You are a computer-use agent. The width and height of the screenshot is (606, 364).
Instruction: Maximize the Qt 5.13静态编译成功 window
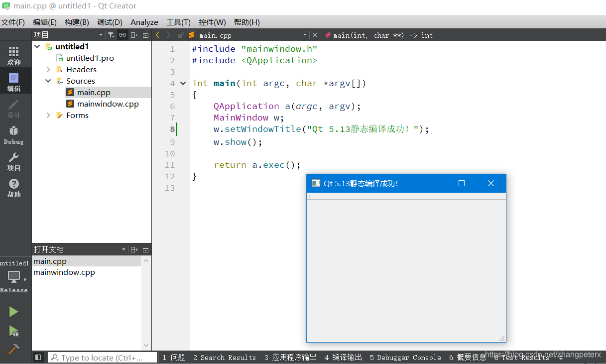pyautogui.click(x=461, y=183)
